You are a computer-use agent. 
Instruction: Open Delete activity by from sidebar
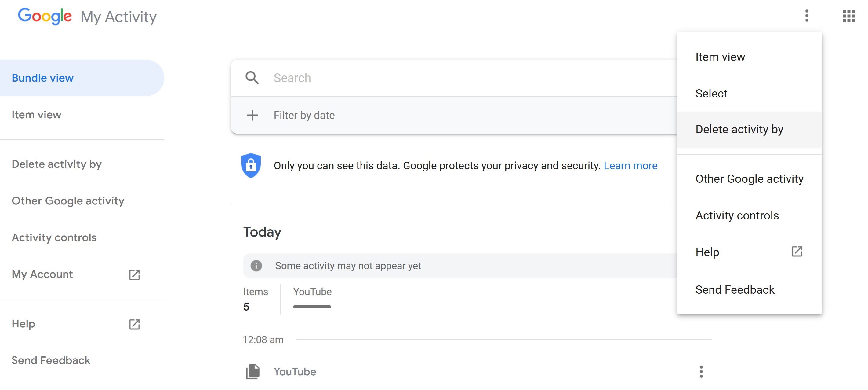pyautogui.click(x=57, y=164)
